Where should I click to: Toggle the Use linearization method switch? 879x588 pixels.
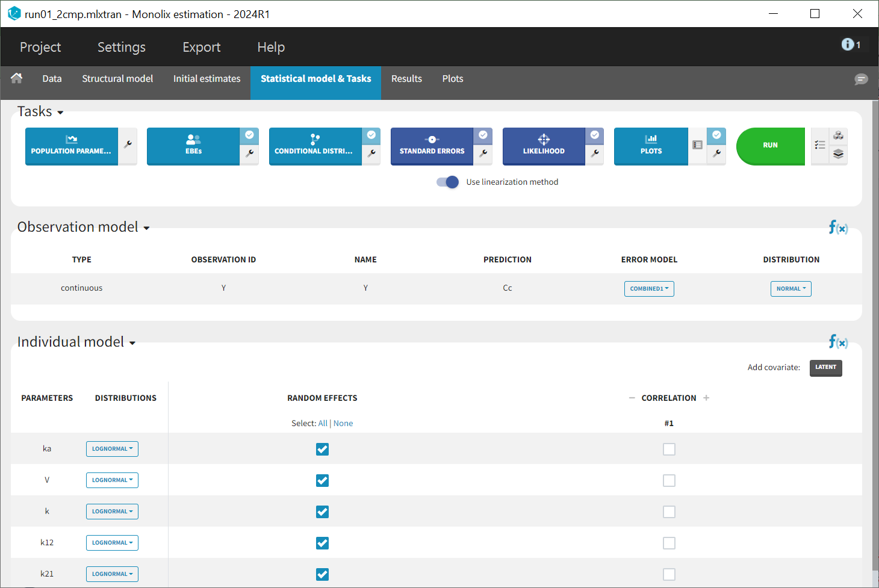[x=447, y=182]
